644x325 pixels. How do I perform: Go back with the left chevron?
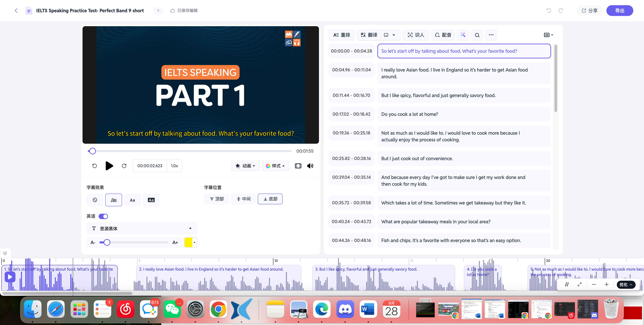[x=16, y=11]
